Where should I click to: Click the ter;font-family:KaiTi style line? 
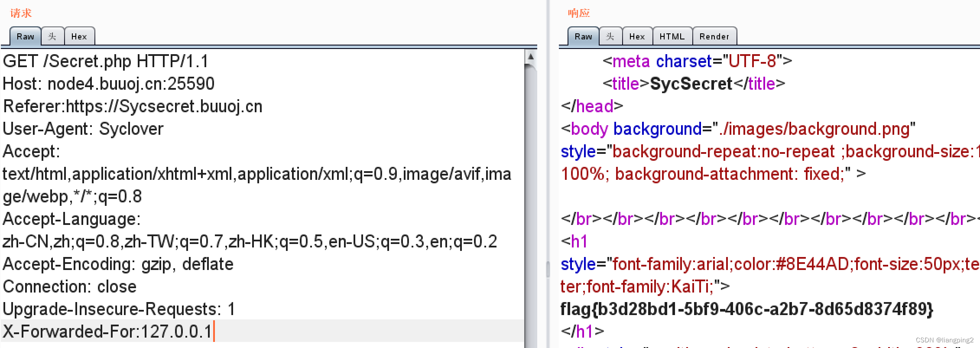[645, 286]
